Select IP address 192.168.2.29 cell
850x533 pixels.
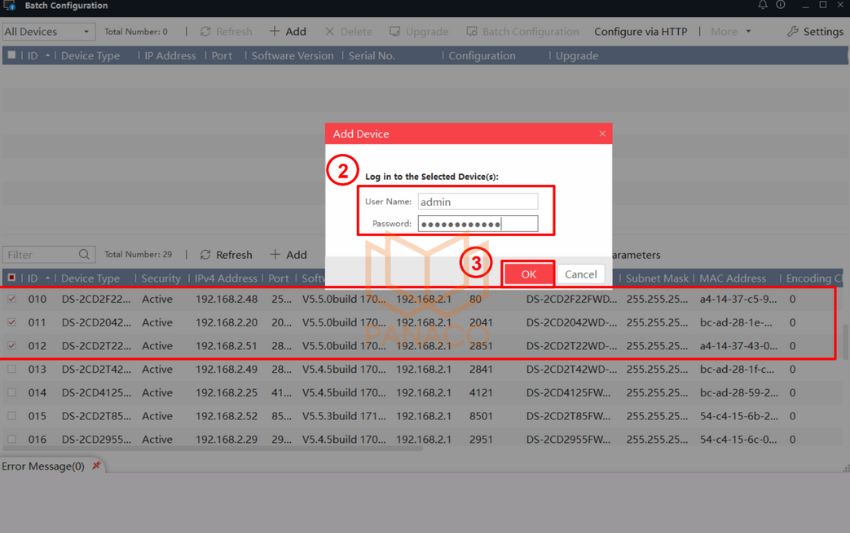click(227, 439)
